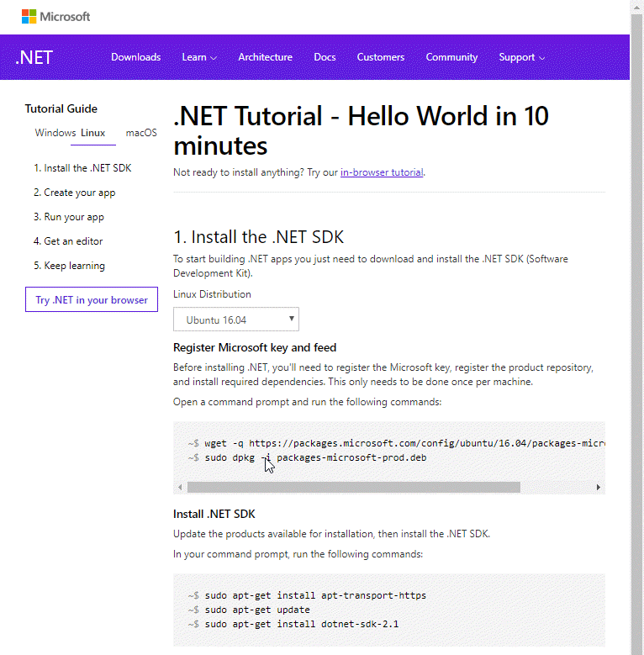Select the Linux tutorial tab
644x655 pixels.
click(x=93, y=133)
